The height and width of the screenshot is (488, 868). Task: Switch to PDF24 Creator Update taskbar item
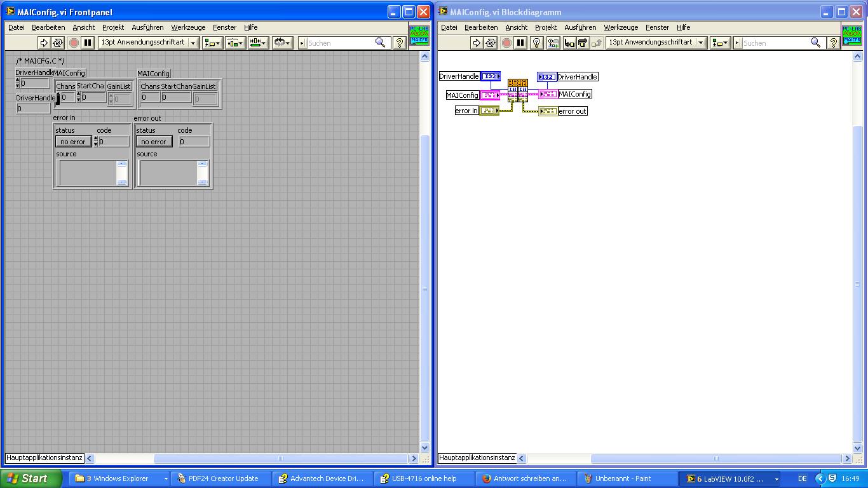click(x=222, y=478)
